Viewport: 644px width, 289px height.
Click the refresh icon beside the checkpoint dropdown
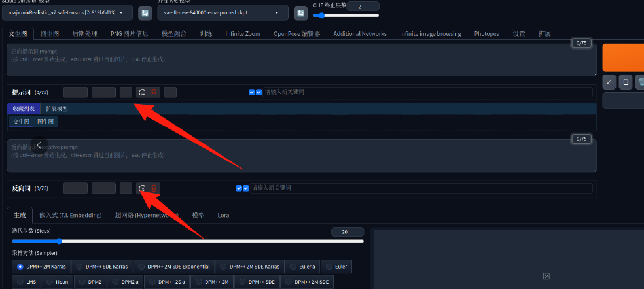coord(145,12)
